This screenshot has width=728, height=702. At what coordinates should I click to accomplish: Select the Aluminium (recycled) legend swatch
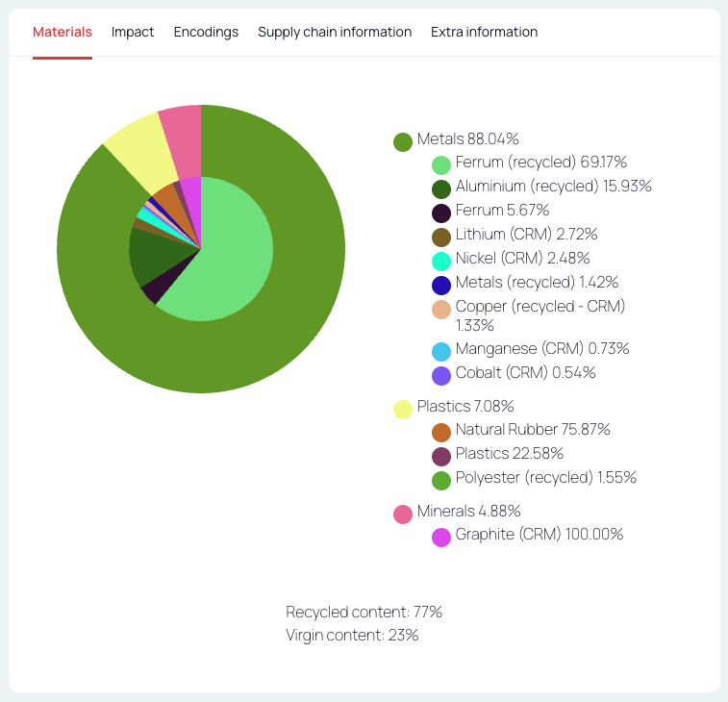coord(441,188)
